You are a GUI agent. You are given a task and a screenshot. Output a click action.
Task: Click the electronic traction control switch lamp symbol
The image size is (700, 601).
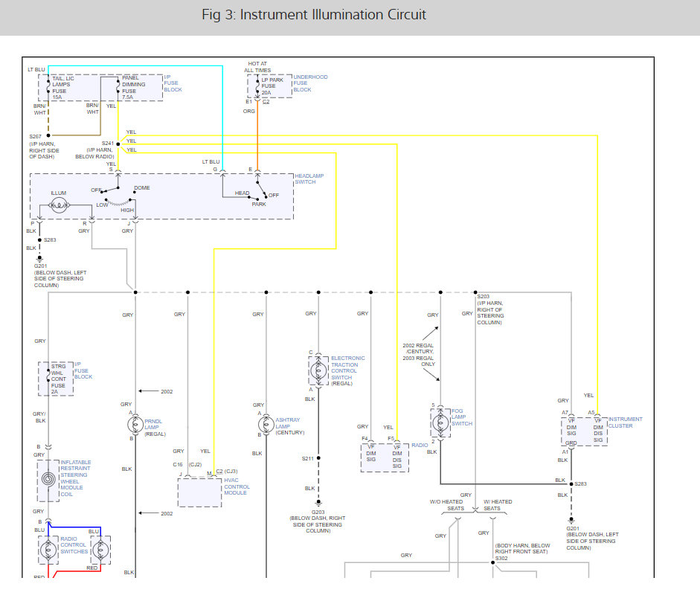tap(318, 370)
